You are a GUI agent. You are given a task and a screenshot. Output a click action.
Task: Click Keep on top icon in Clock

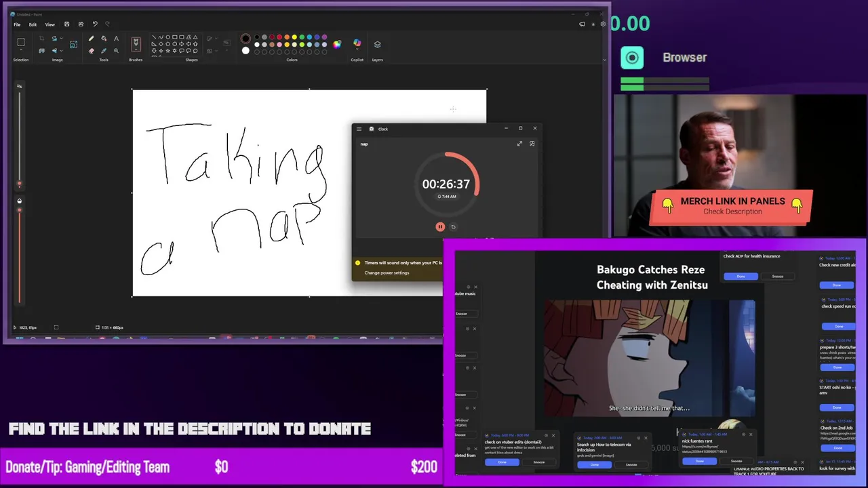(x=532, y=144)
